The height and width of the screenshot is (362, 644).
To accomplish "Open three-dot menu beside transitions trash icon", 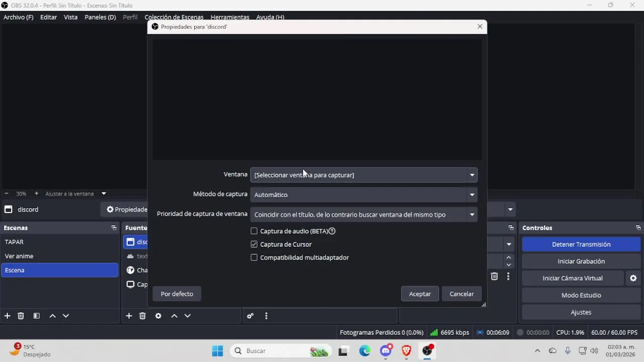I will [x=508, y=276].
